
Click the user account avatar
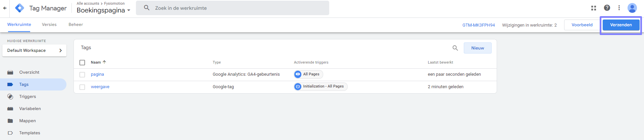coord(632,8)
